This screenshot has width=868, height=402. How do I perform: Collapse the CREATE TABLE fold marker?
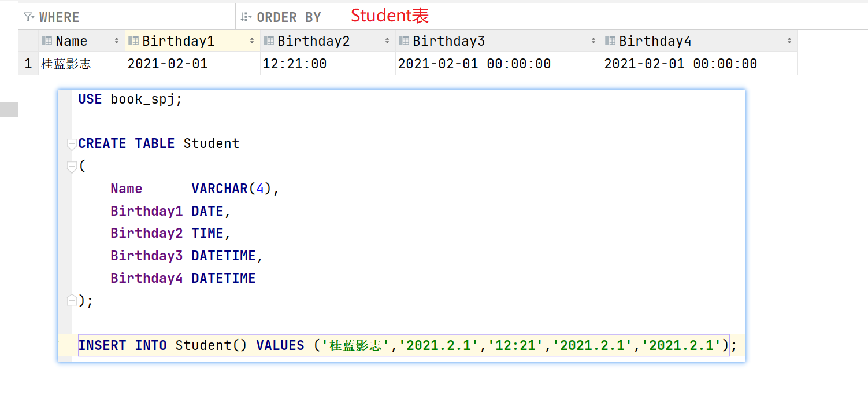point(72,144)
